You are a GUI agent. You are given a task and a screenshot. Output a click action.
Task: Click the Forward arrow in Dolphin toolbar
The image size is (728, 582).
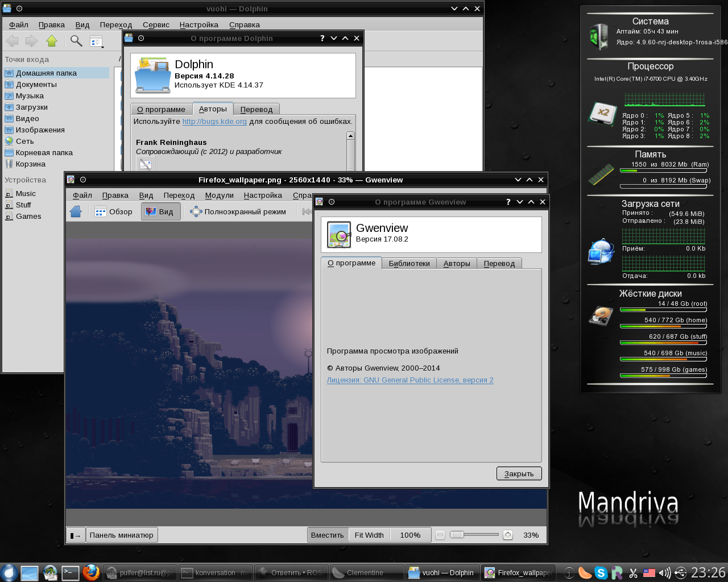click(x=32, y=41)
